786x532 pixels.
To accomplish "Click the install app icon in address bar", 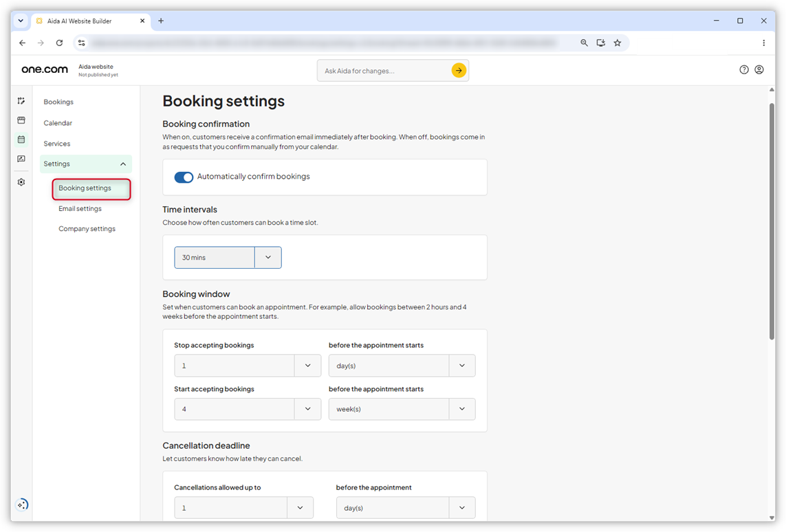I will tap(600, 43).
